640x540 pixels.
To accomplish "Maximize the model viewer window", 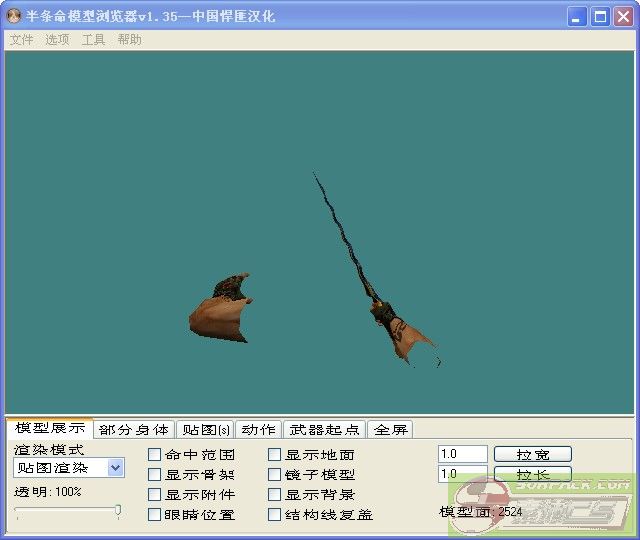I will click(600, 16).
